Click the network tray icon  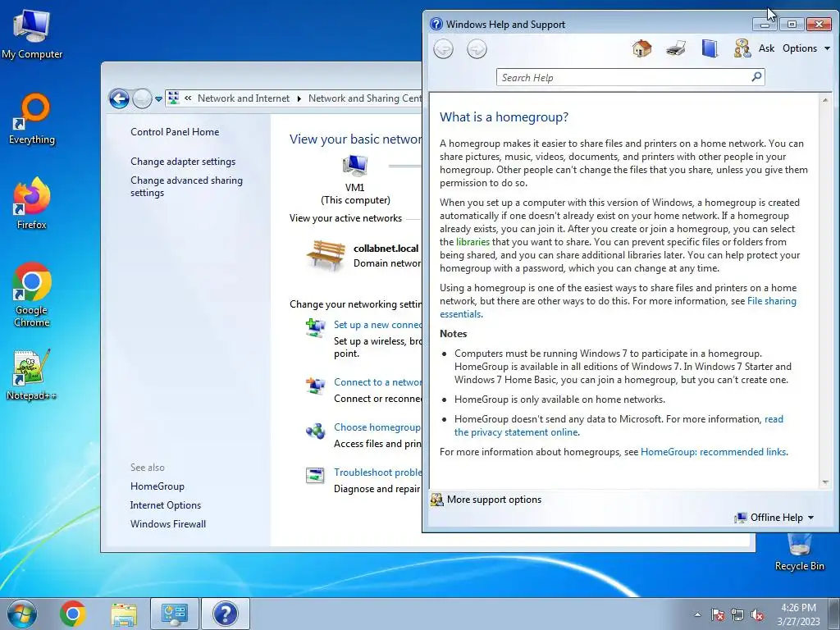737,615
